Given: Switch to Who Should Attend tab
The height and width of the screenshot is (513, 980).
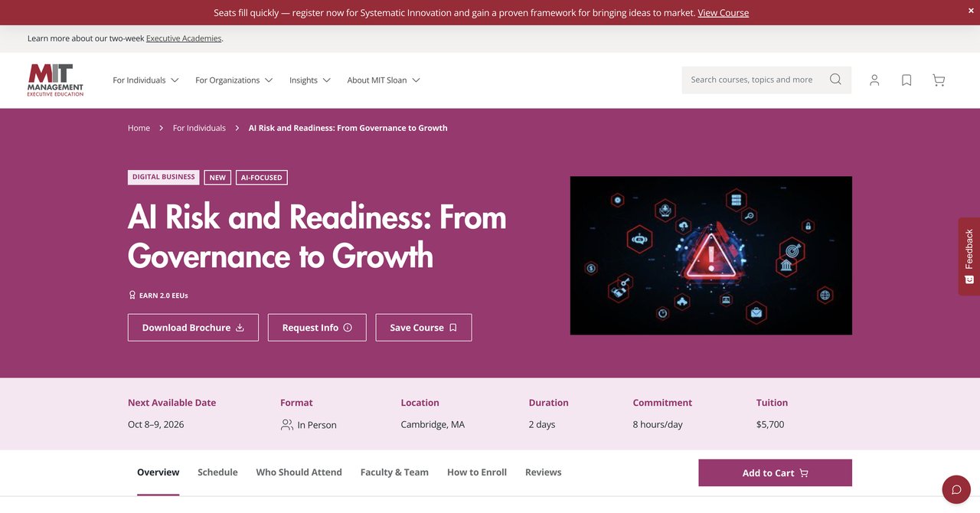Looking at the screenshot, I should point(299,472).
